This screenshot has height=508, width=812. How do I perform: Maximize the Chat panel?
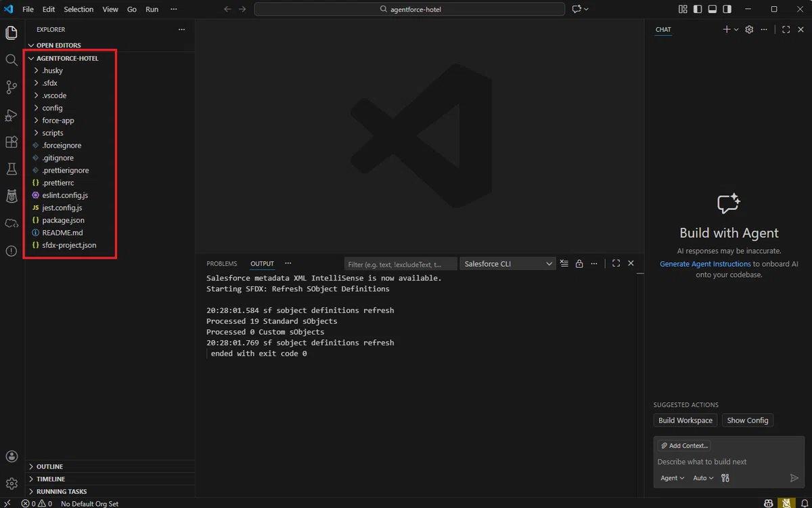[x=786, y=30]
